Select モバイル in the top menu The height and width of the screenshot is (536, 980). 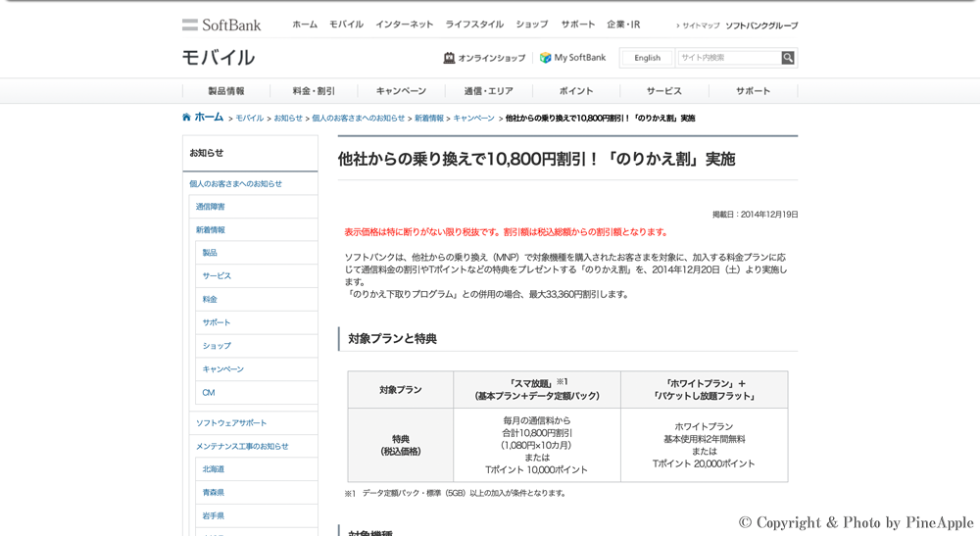pyautogui.click(x=346, y=24)
